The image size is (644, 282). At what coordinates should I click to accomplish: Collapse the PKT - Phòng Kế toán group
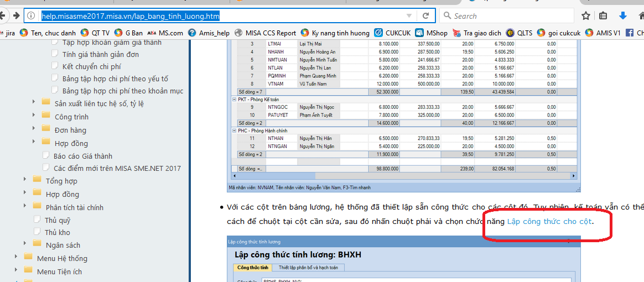point(235,100)
